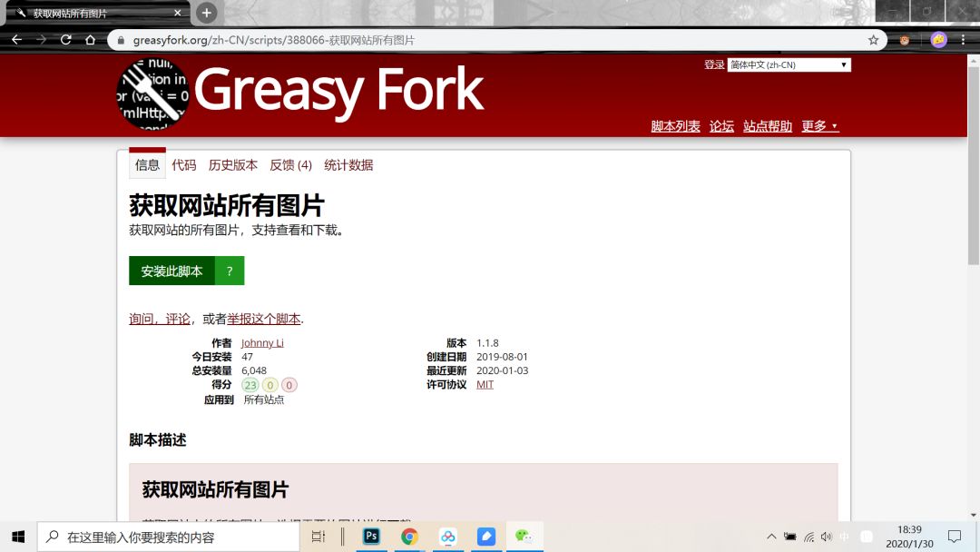Open Chrome's three-dot menu
Image resolution: width=980 pixels, height=552 pixels.
point(963,40)
